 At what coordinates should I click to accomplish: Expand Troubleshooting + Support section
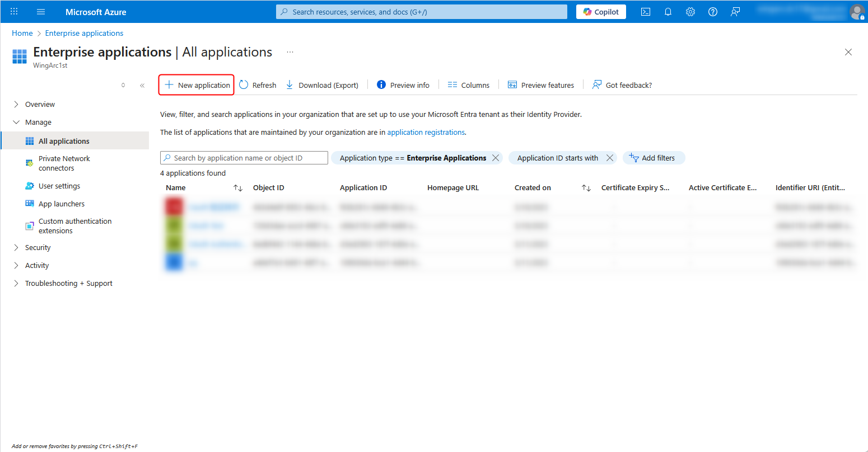coord(16,283)
